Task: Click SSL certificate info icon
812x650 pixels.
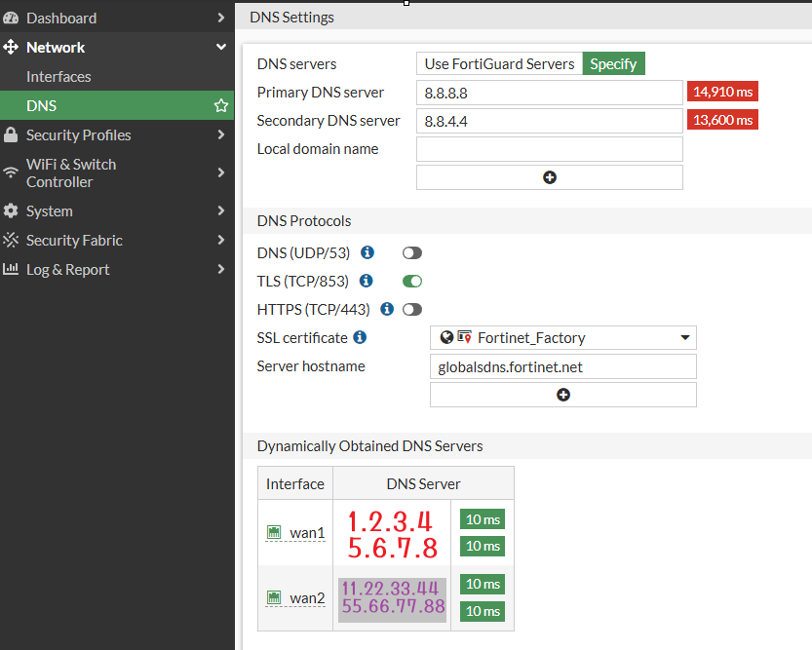Action: tap(360, 337)
